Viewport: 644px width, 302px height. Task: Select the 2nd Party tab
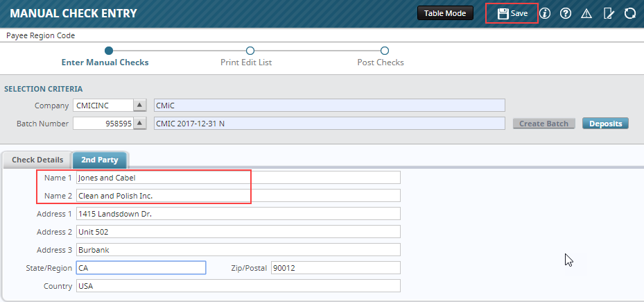coord(99,160)
